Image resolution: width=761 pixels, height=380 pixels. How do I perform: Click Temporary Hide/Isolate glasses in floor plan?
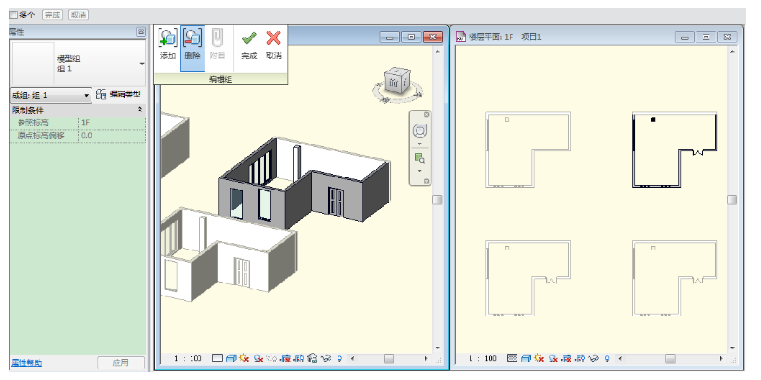(594, 359)
